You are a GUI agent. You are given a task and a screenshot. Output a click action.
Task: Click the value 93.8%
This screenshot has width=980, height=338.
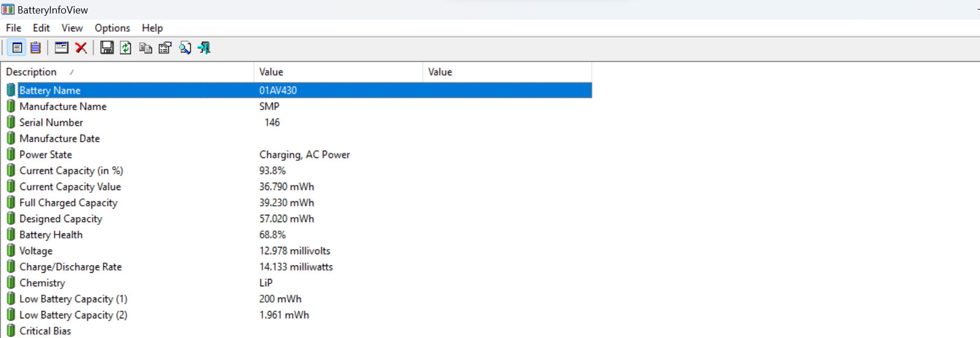[273, 170]
